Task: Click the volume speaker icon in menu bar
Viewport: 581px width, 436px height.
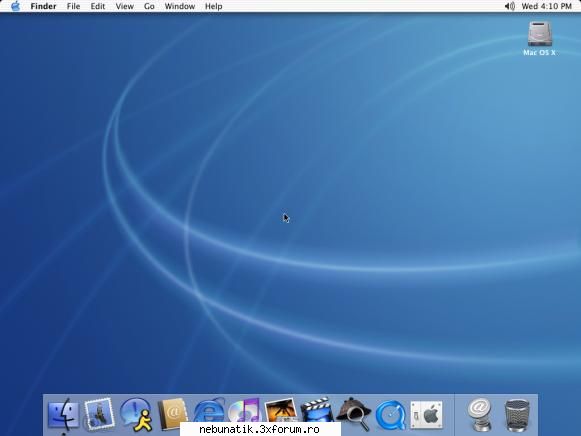Action: (510, 6)
